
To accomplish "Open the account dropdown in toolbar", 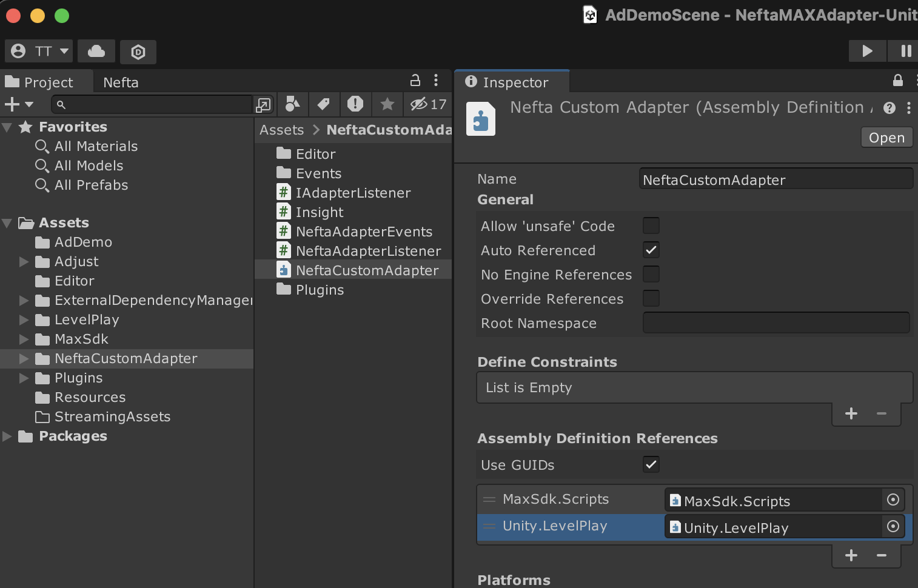I will coord(39,52).
